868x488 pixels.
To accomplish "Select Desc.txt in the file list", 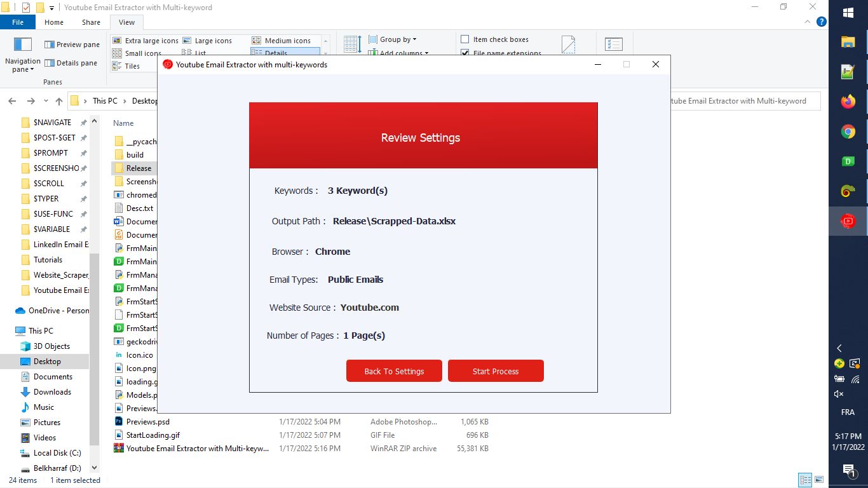I will pyautogui.click(x=139, y=208).
